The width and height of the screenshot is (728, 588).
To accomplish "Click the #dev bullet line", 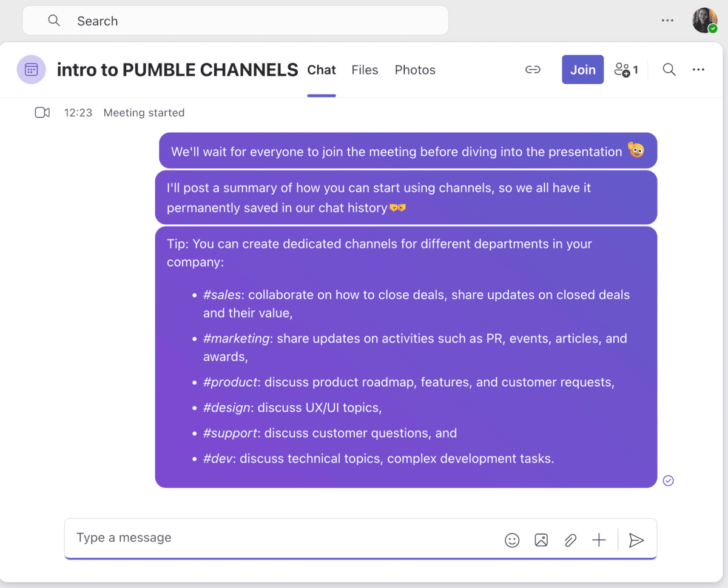I will coord(379,459).
